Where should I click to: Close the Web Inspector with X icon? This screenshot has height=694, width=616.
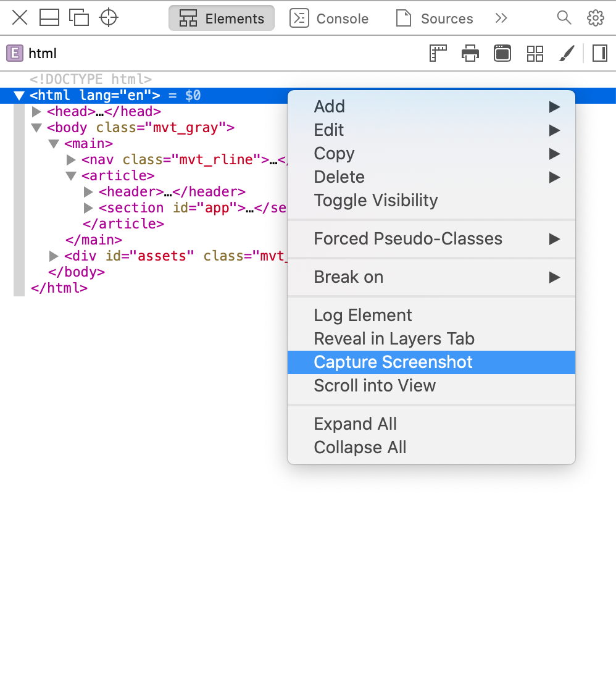(20, 18)
